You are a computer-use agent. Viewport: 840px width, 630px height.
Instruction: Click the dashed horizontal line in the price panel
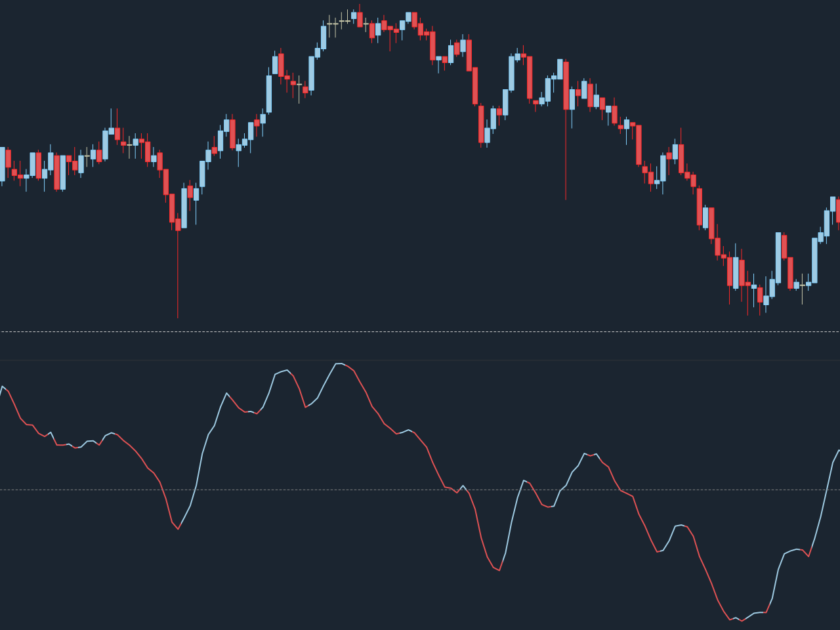[420, 332]
